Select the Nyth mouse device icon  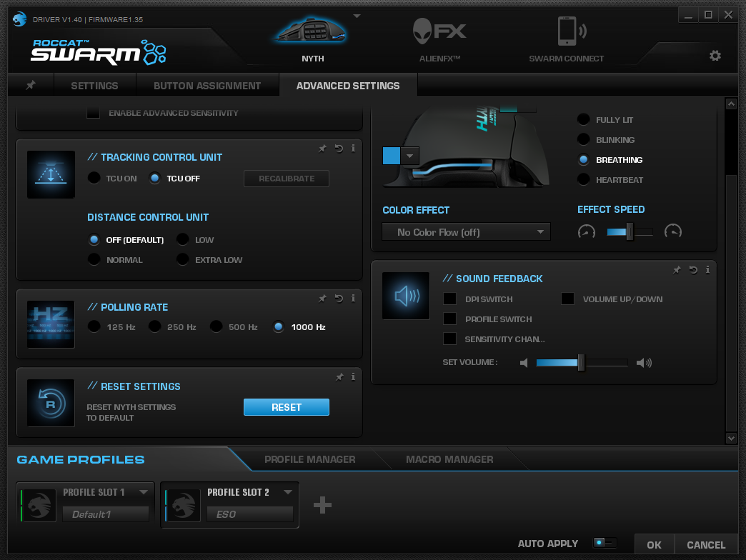[x=312, y=31]
